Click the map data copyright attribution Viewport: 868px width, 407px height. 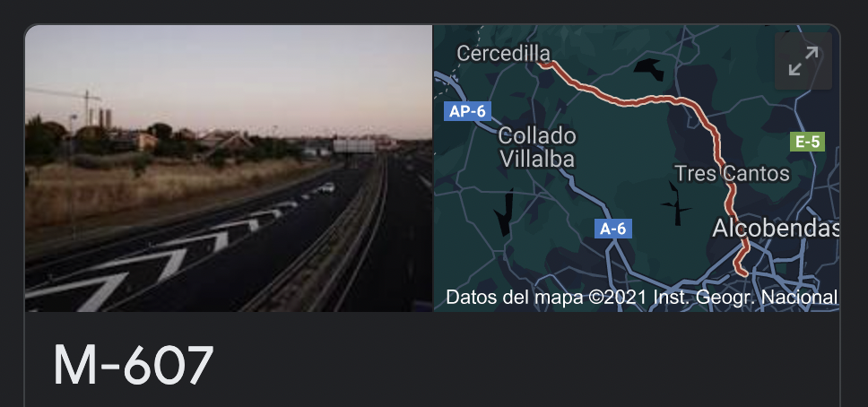pyautogui.click(x=642, y=298)
